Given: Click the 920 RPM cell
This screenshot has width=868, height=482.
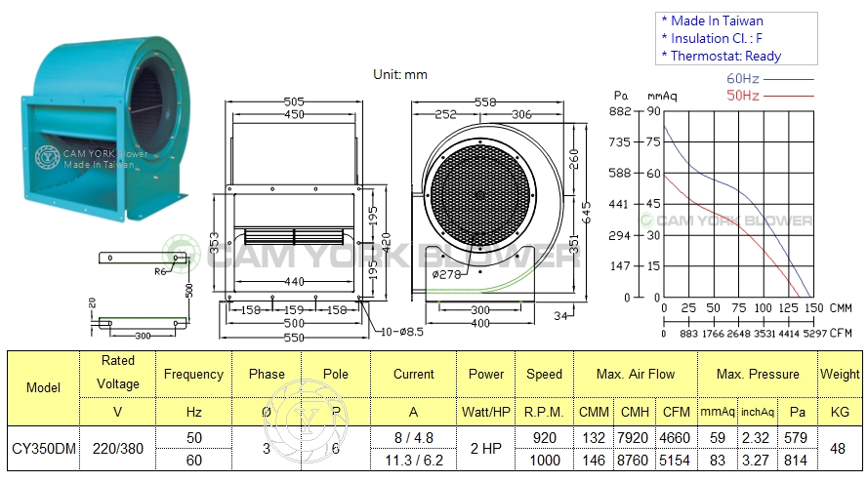Looking at the screenshot, I should [545, 438].
